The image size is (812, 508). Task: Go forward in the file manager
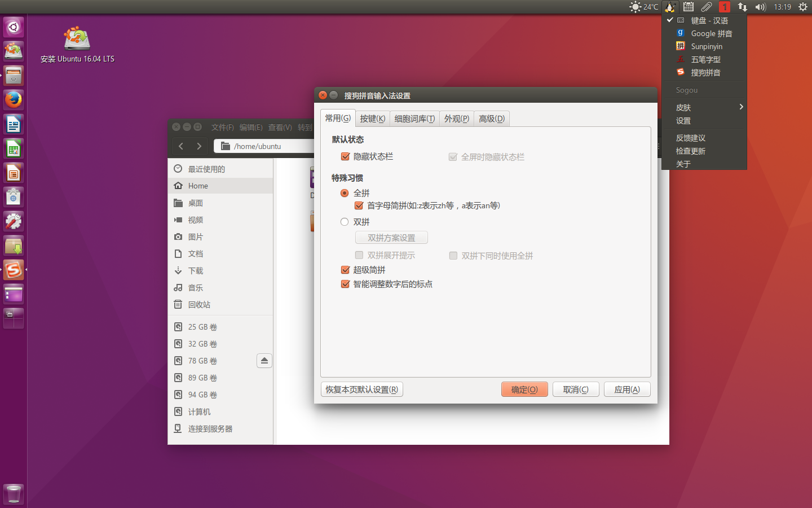pos(199,146)
